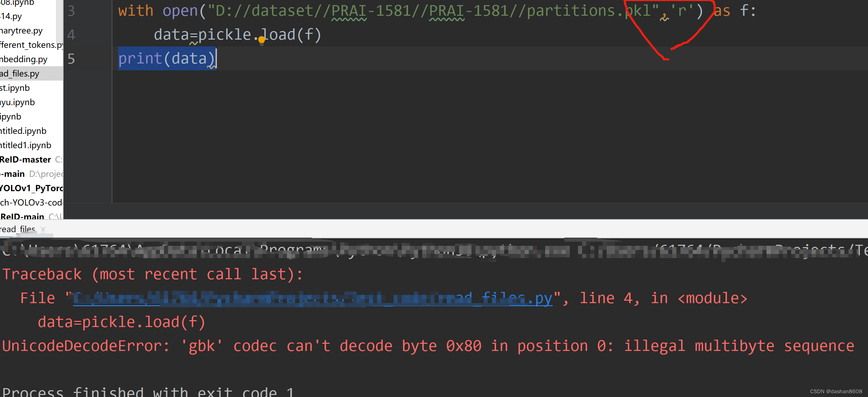Switch to the read_files run tab
Image resolution: width=868 pixels, height=397 pixels.
[18, 229]
